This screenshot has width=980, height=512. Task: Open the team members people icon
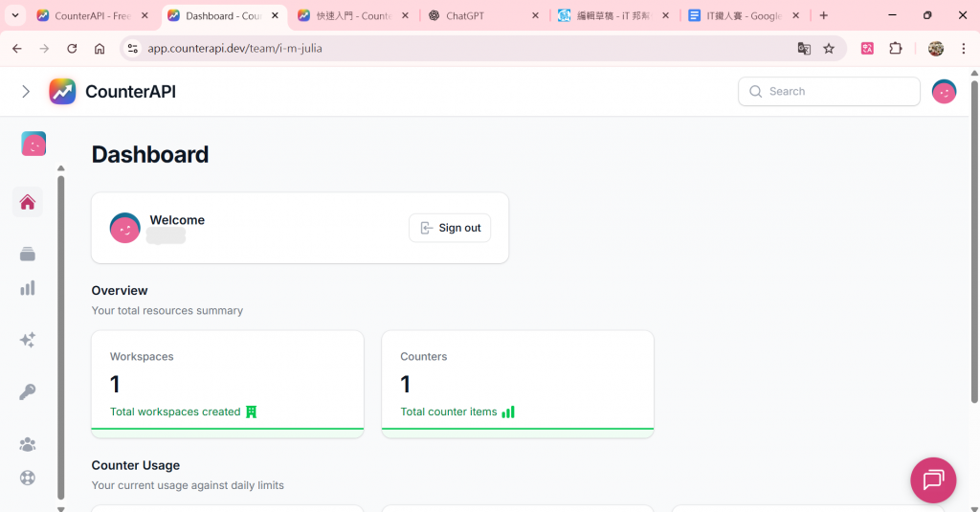[28, 444]
